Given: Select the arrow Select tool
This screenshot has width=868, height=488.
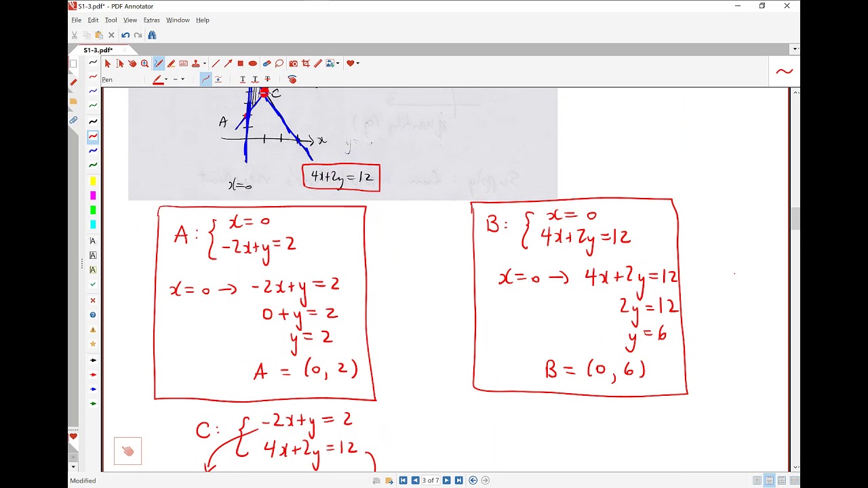Looking at the screenshot, I should [x=107, y=63].
